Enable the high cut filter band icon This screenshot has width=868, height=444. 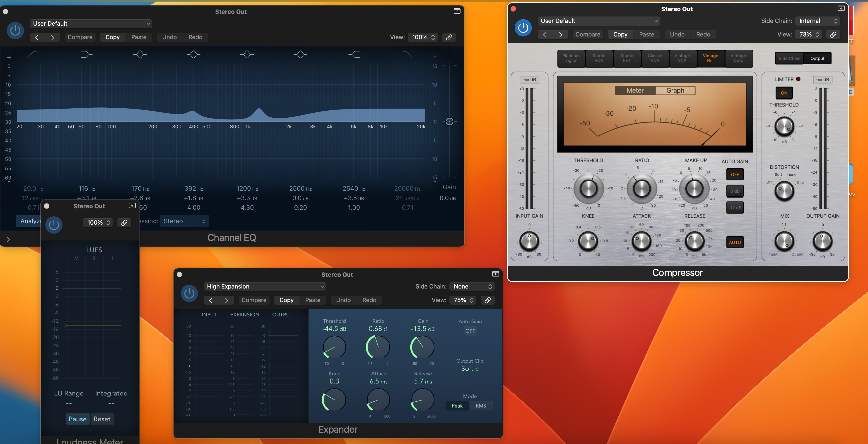[407, 54]
